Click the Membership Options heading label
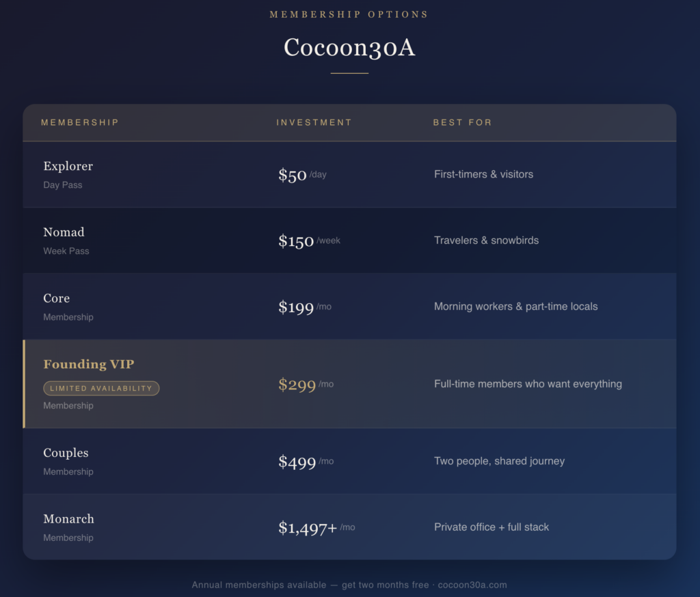700x597 pixels. click(349, 14)
